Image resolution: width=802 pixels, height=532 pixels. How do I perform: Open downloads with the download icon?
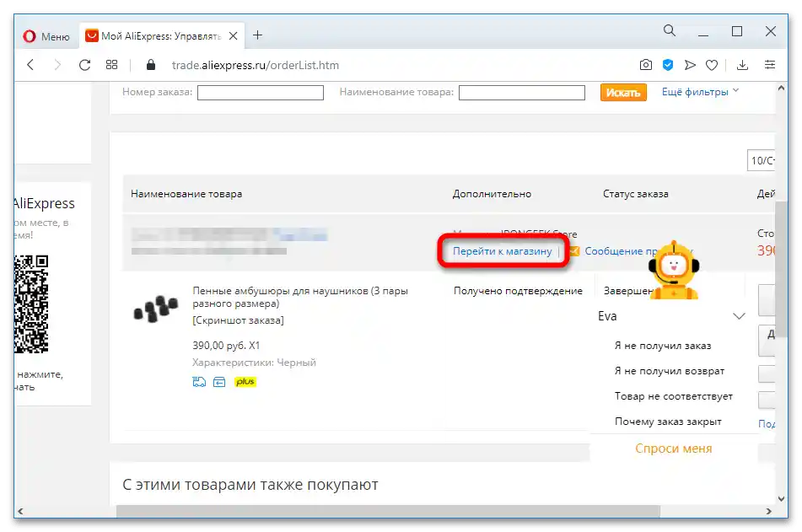coord(742,65)
